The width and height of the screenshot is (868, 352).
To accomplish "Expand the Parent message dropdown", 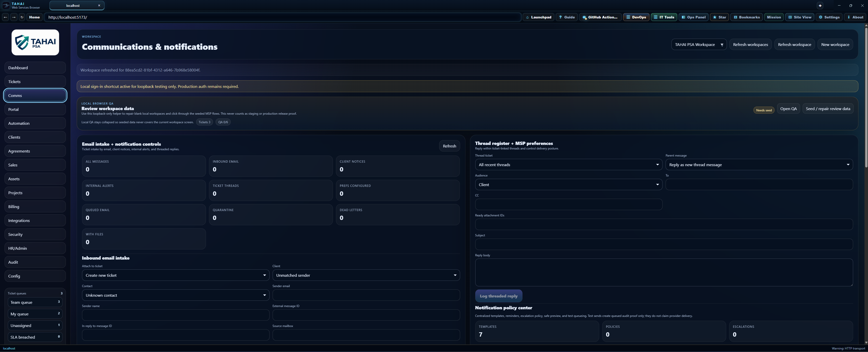I will [759, 165].
